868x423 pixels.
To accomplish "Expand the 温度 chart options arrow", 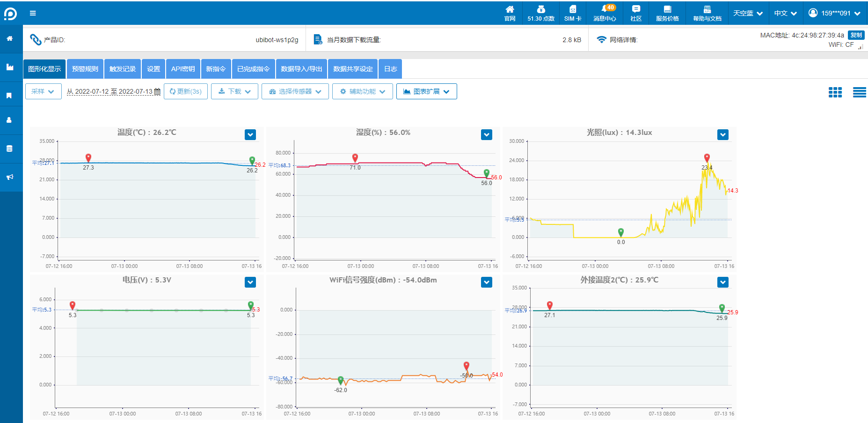I will 250,135.
